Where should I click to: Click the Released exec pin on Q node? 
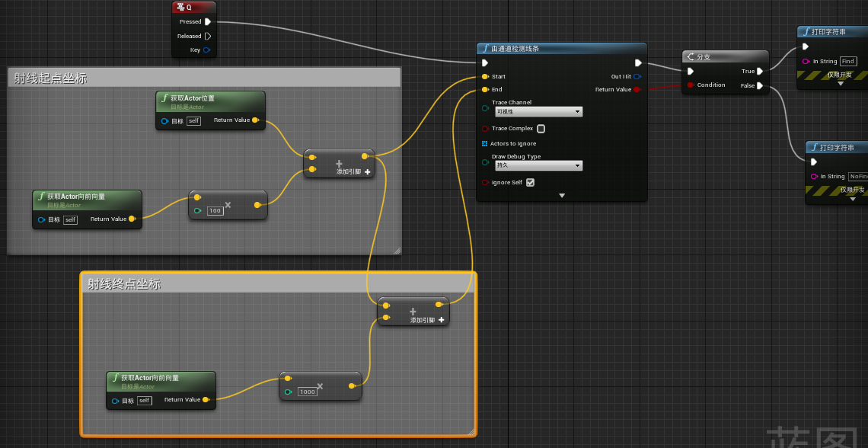coord(208,36)
